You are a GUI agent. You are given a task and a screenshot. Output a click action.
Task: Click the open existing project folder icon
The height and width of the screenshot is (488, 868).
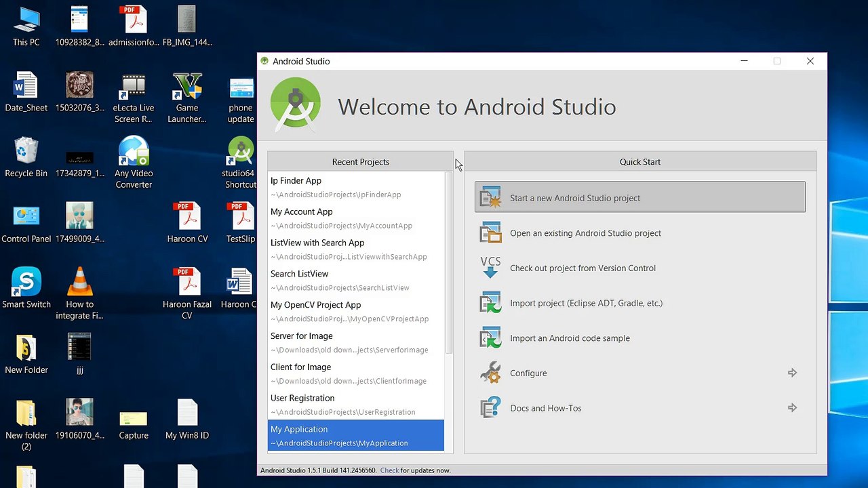(x=490, y=232)
